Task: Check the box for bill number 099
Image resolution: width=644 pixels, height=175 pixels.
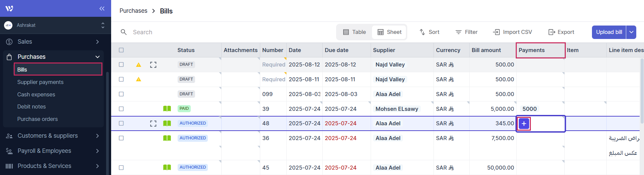Action: (x=121, y=94)
